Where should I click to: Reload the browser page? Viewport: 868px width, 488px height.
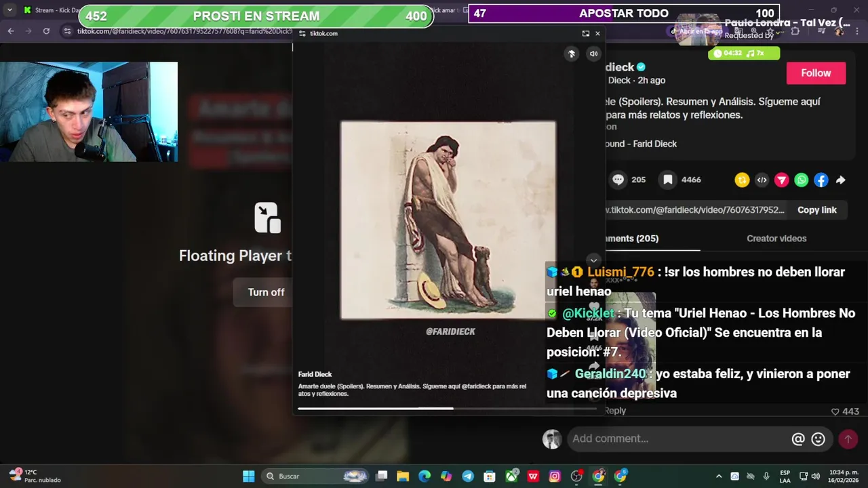pos(46,31)
